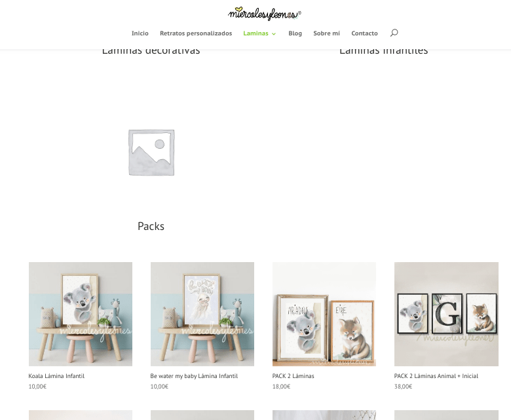Open the Inicio menu item
This screenshot has width=511, height=420.
point(140,33)
